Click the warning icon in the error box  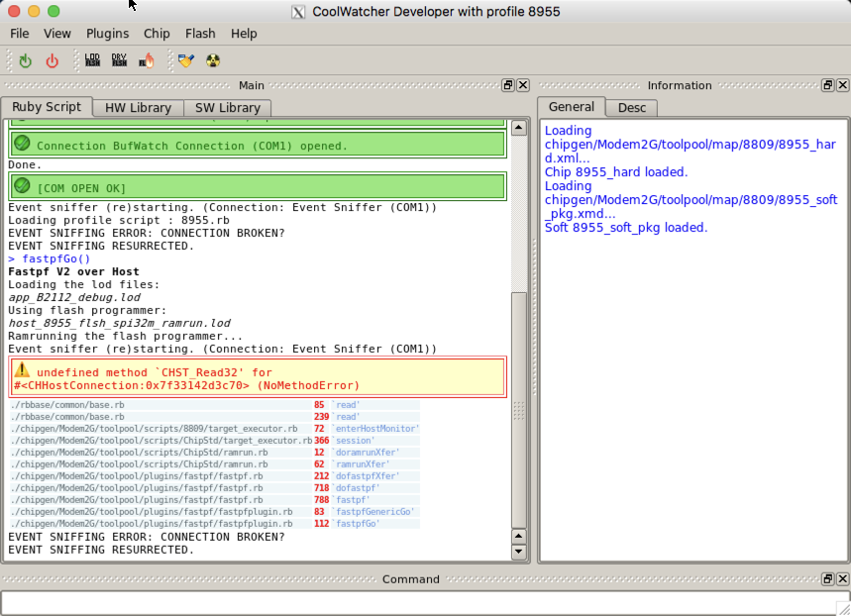pos(22,370)
